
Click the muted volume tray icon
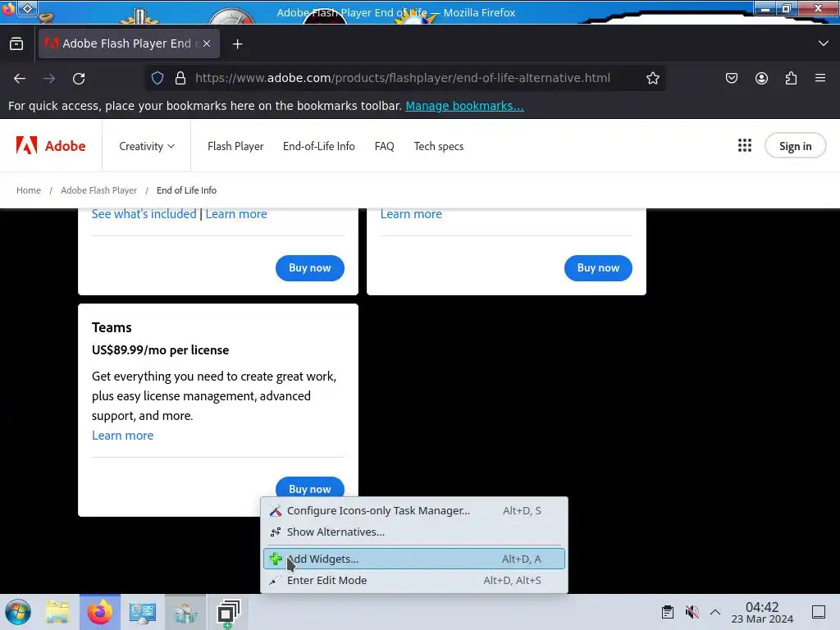(x=692, y=612)
